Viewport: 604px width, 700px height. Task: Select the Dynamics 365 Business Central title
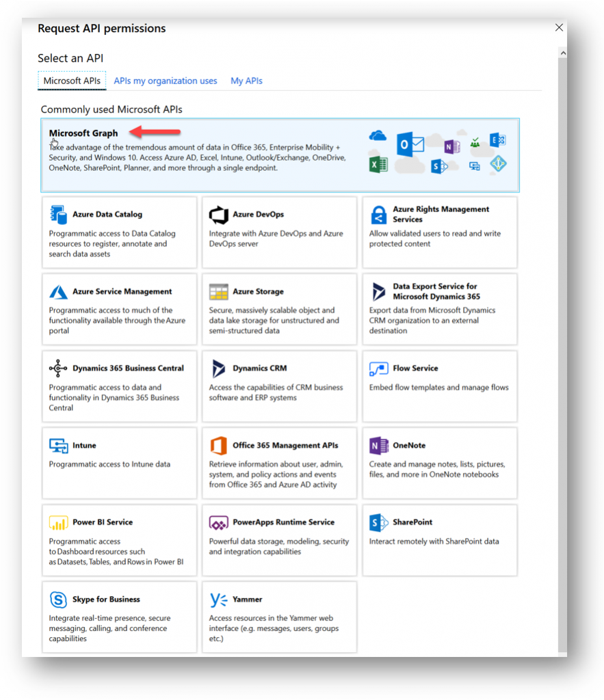128,368
